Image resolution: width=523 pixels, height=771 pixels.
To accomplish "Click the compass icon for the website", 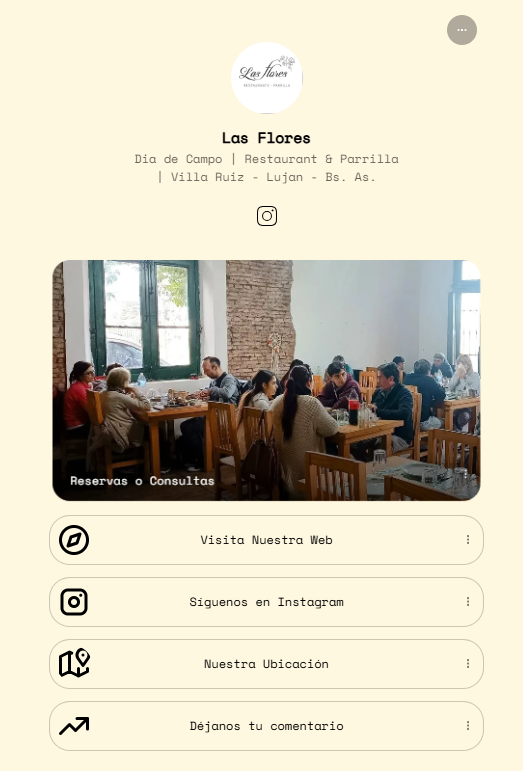I will [x=74, y=540].
